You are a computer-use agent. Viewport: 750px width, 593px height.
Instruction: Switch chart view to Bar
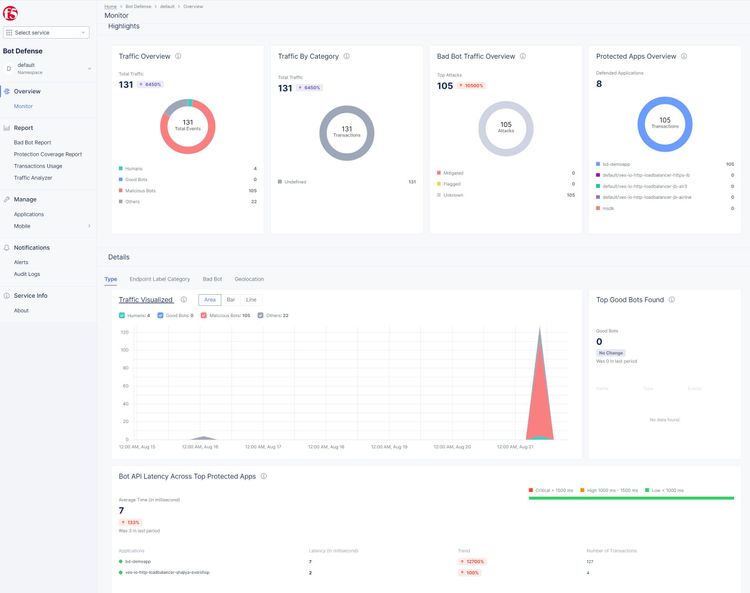point(231,300)
